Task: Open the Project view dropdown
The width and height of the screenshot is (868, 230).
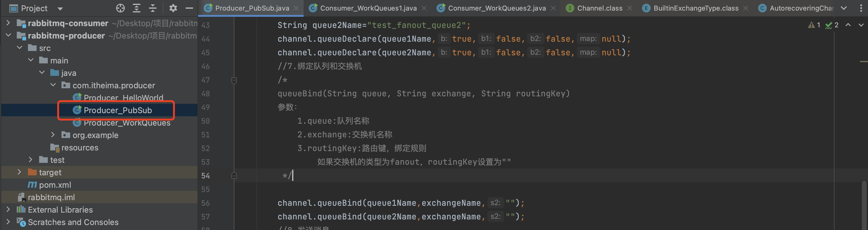Action: coord(60,8)
